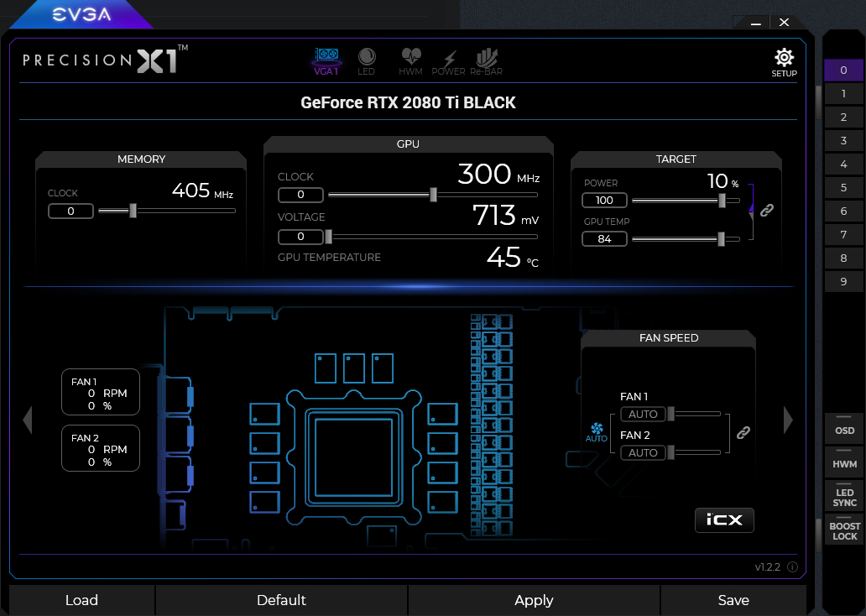Click the GPU voltage offset input field

pyautogui.click(x=301, y=237)
